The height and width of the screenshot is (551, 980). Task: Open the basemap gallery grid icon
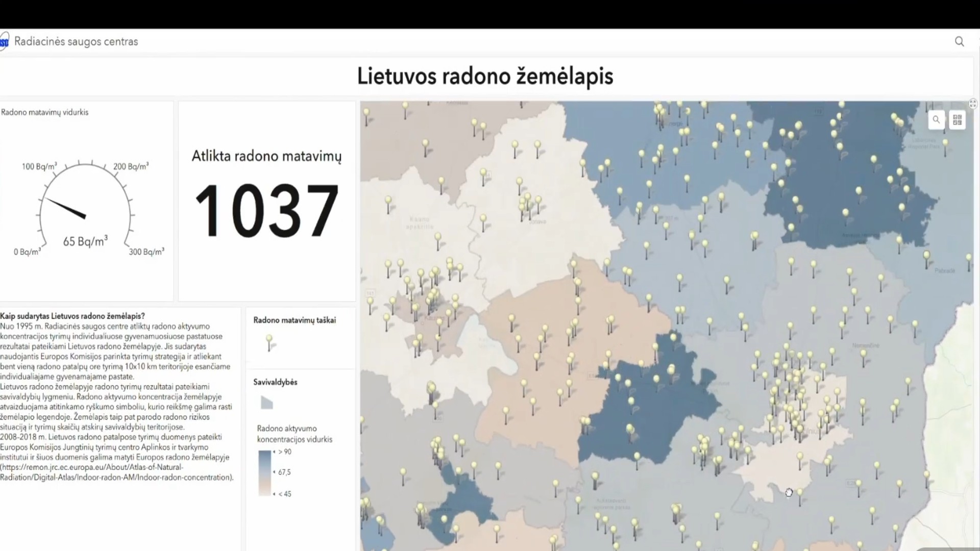point(957,120)
